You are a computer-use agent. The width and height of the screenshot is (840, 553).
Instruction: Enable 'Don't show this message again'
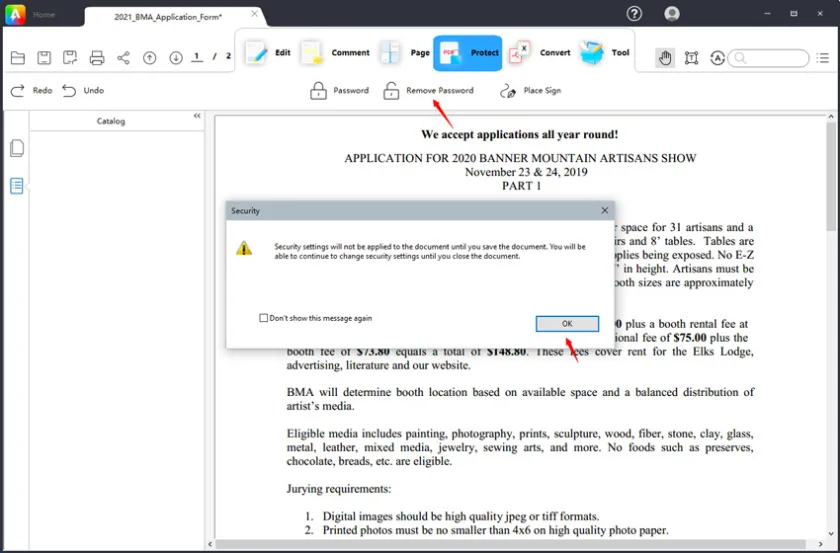click(x=264, y=318)
